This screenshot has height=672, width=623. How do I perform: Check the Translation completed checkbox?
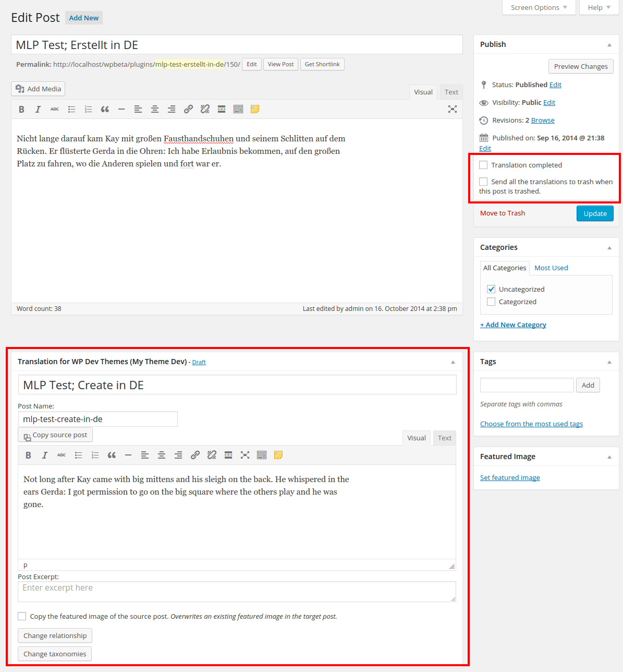pos(483,165)
